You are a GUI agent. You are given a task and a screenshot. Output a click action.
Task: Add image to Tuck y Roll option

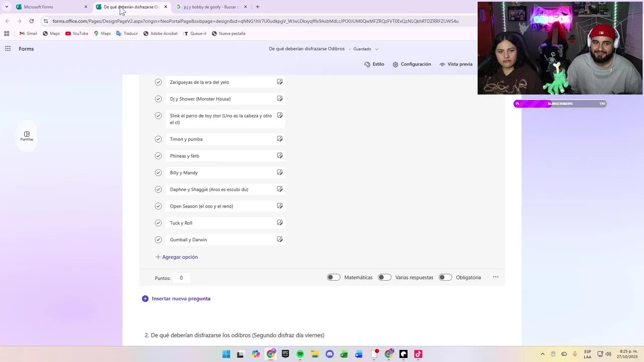click(280, 223)
